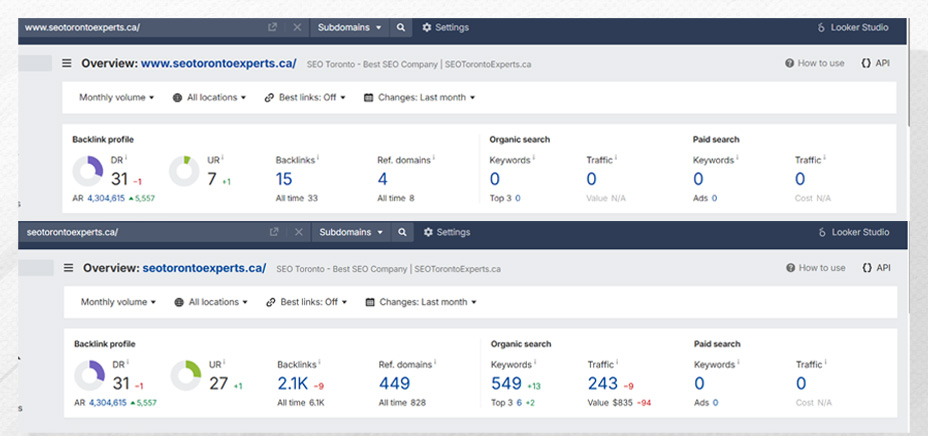This screenshot has height=436, width=928.
Task: Expand Best links: Off dropdown in the bottom panel
Action: tap(307, 302)
